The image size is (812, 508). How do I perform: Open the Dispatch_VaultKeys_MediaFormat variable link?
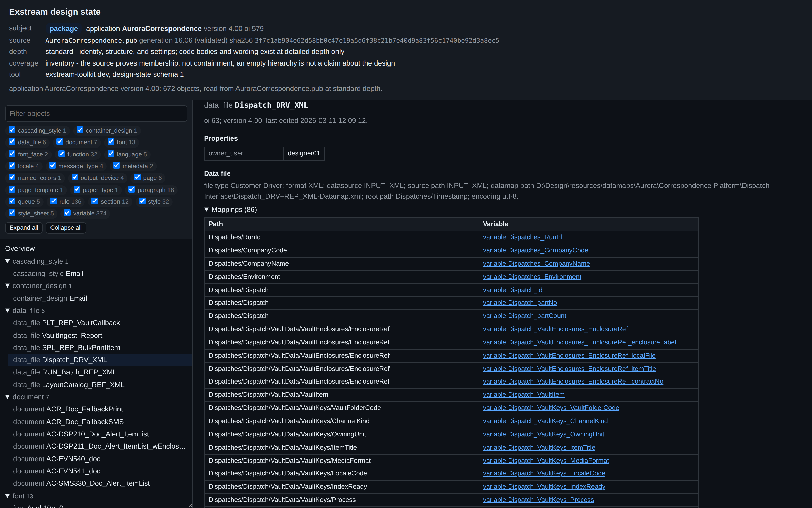[546, 461]
